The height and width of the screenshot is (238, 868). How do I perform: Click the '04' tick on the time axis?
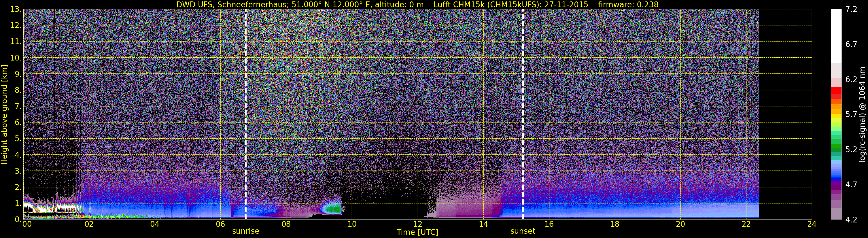point(155,224)
